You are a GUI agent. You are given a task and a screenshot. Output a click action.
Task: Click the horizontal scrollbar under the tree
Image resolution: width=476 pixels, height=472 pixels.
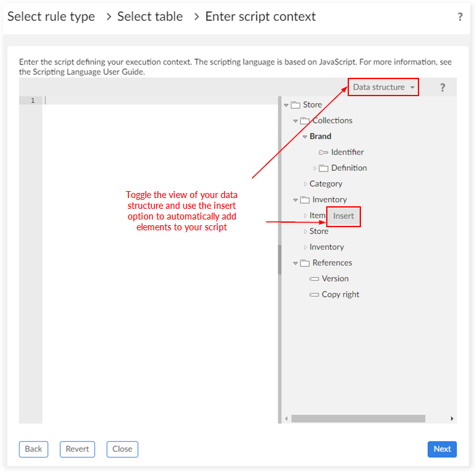click(358, 418)
